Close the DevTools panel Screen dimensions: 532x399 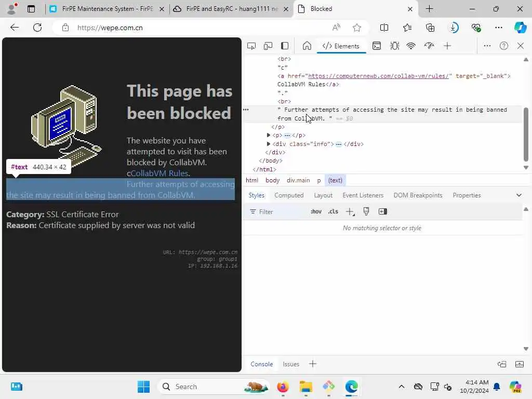coord(521,46)
